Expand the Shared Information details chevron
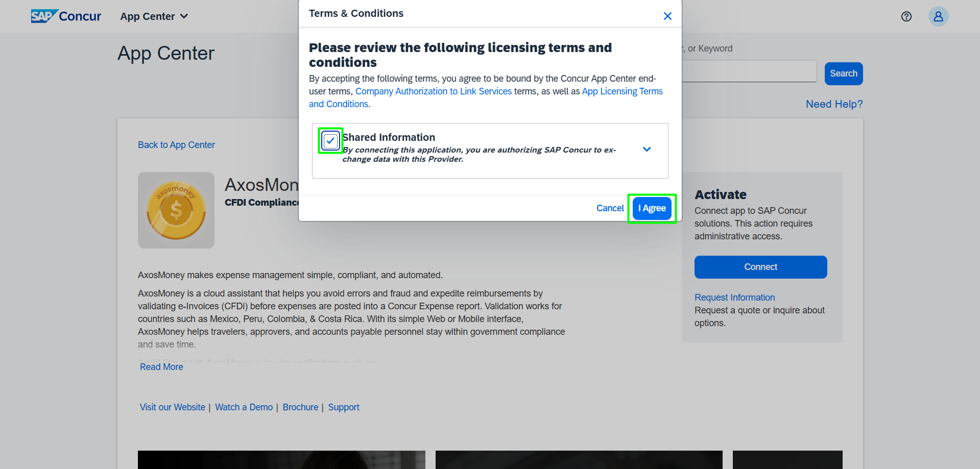The height and width of the screenshot is (469, 980). click(647, 150)
